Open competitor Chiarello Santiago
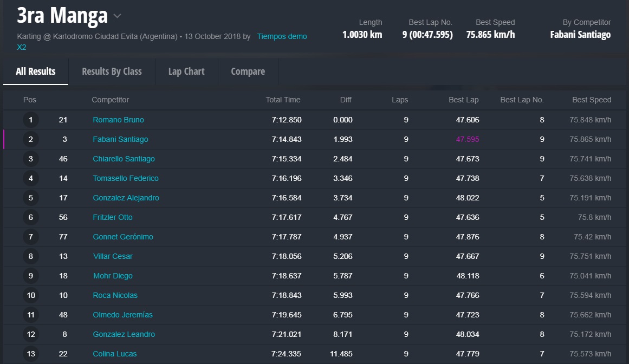 click(x=124, y=159)
